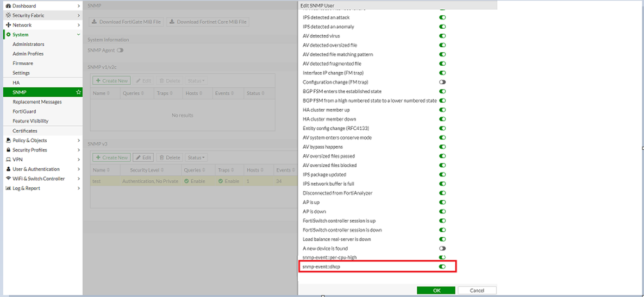Expand the User & Authentication section
The image size is (644, 297).
click(x=79, y=169)
